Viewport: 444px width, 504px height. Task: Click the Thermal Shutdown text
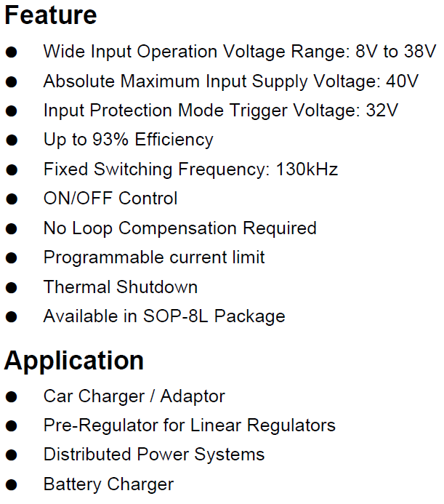click(121, 287)
